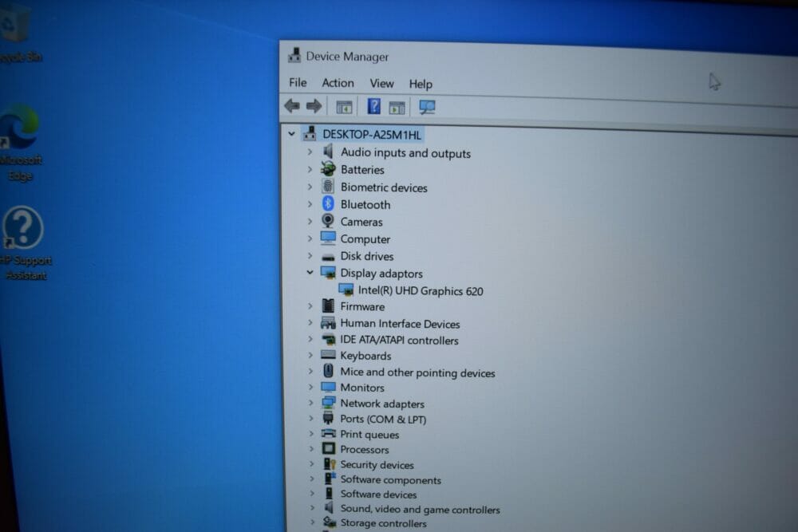Expand the Bluetooth category chevron
798x532 pixels.
310,204
